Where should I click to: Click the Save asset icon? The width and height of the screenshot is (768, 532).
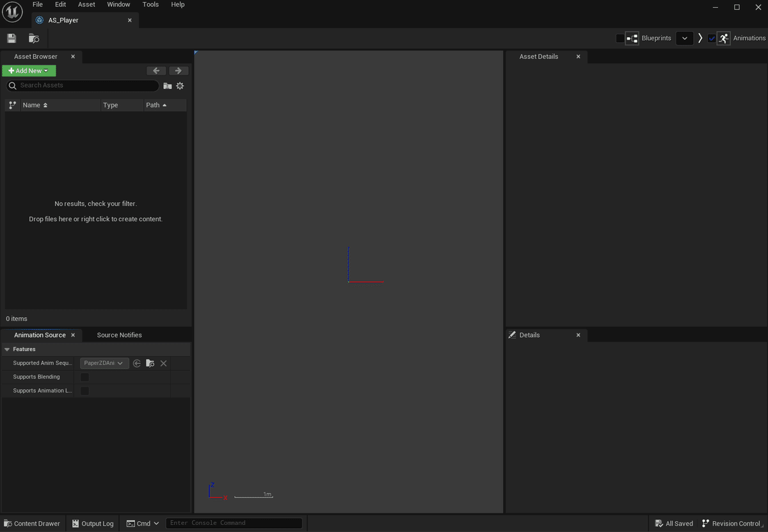pyautogui.click(x=12, y=38)
